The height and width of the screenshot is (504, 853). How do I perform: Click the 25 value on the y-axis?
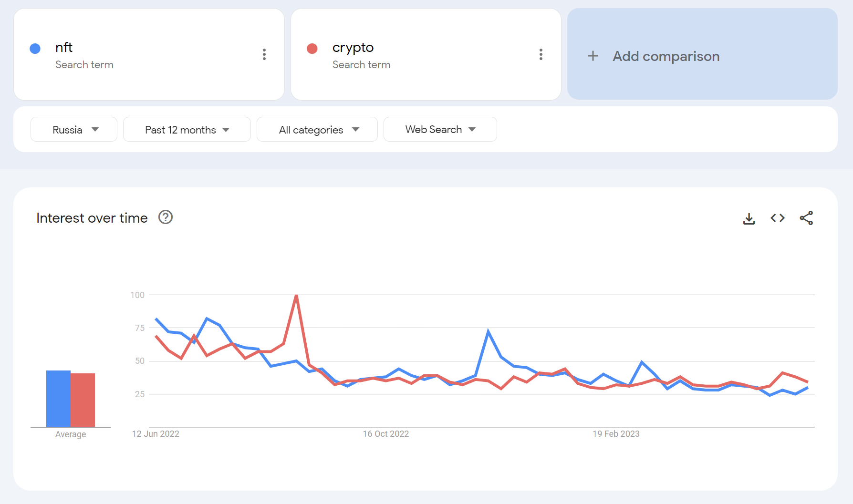pos(140,394)
